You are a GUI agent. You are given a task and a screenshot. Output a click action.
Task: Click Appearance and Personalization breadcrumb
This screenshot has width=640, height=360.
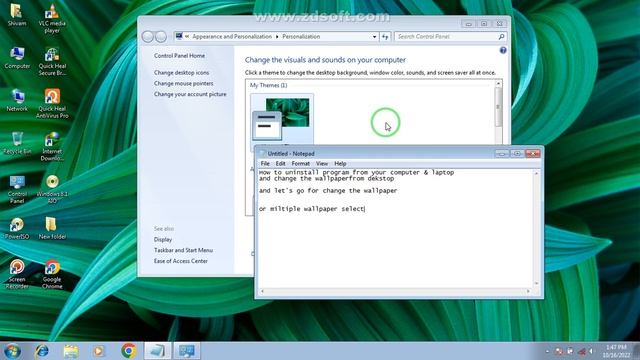click(x=232, y=37)
